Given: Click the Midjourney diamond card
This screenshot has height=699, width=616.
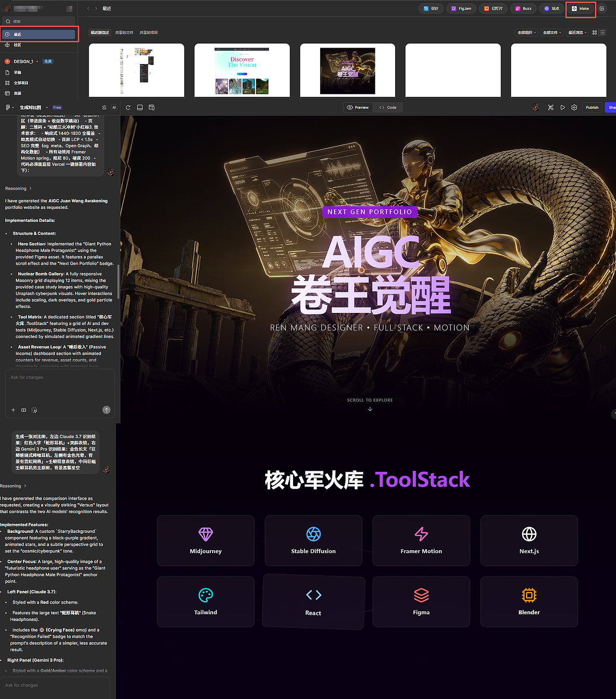Looking at the screenshot, I should click(x=205, y=541).
